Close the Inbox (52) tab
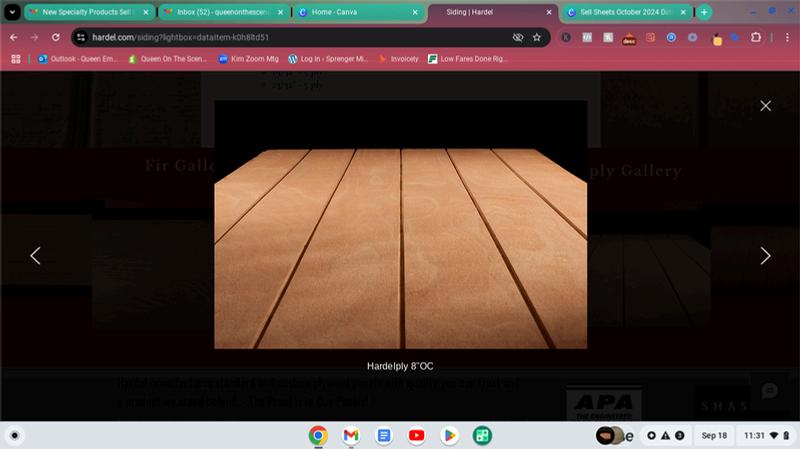 point(280,12)
